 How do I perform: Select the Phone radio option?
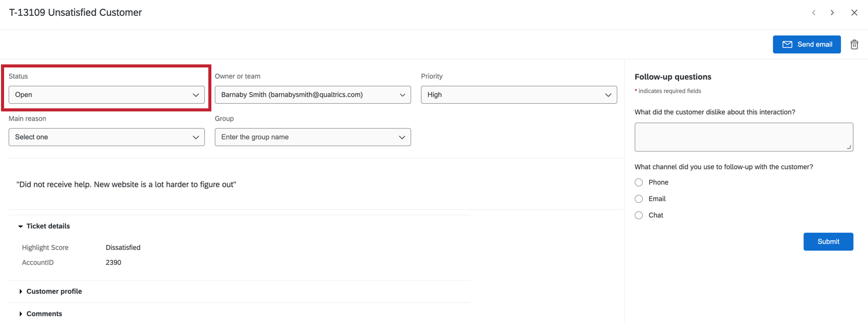639,182
